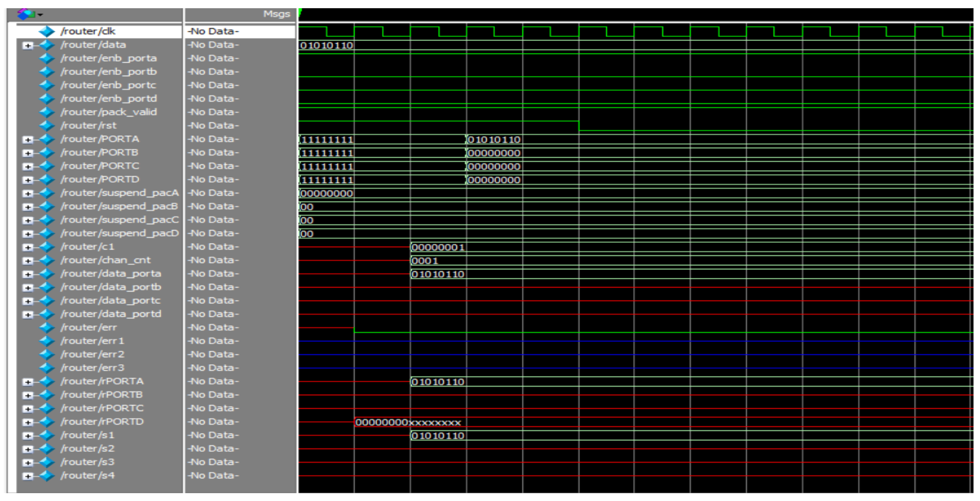Click the diamond icon for /router/enb_porta
The width and height of the screenshot is (980, 501).
click(47, 58)
